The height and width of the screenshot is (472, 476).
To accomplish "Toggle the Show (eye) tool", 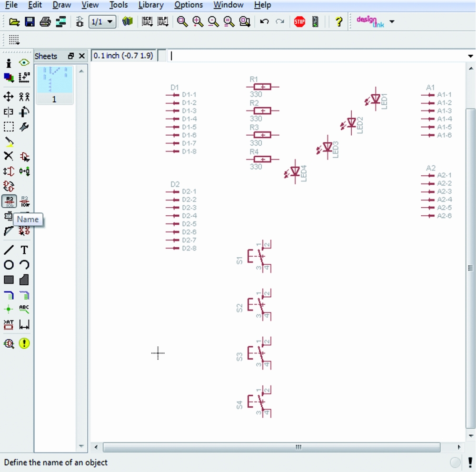I will point(24,62).
